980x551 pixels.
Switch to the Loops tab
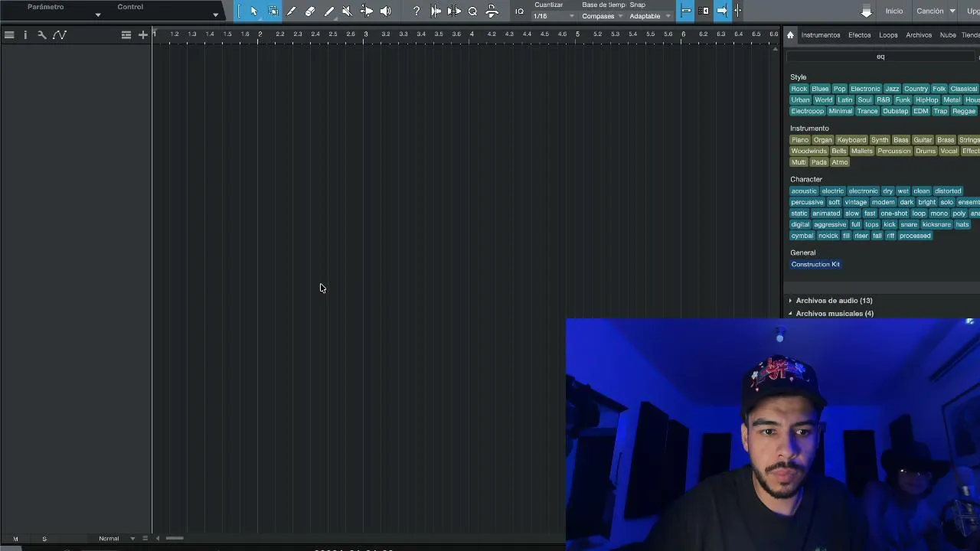888,35
